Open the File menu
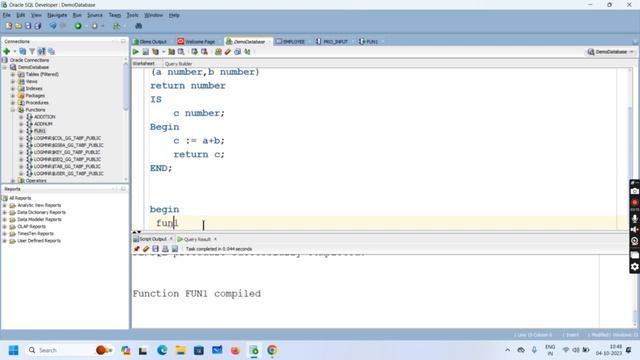The image size is (640, 360). click(x=7, y=15)
